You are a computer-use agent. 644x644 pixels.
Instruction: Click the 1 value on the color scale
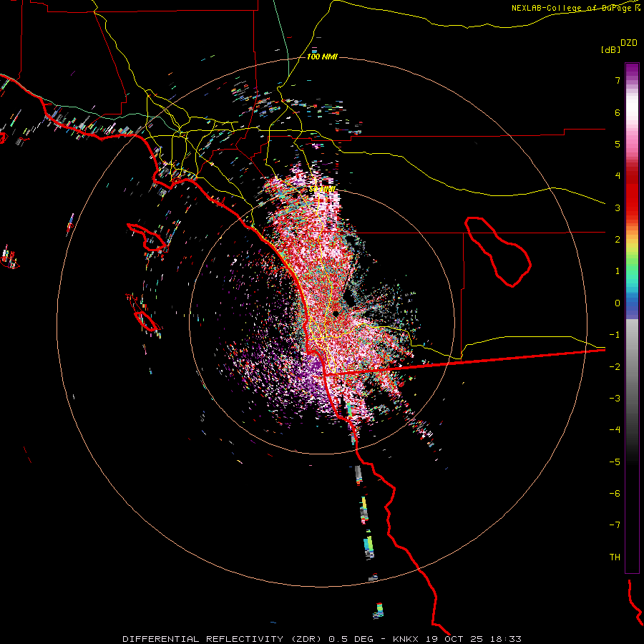pyautogui.click(x=618, y=271)
